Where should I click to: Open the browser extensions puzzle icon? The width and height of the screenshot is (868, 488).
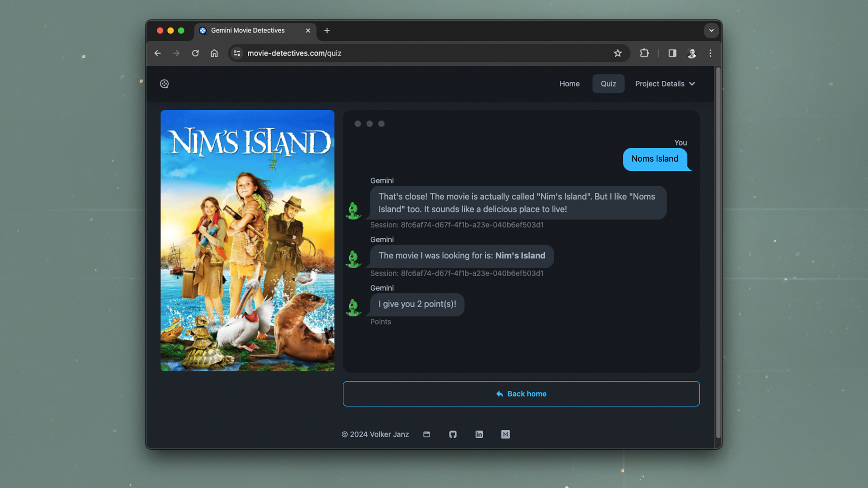click(x=644, y=53)
